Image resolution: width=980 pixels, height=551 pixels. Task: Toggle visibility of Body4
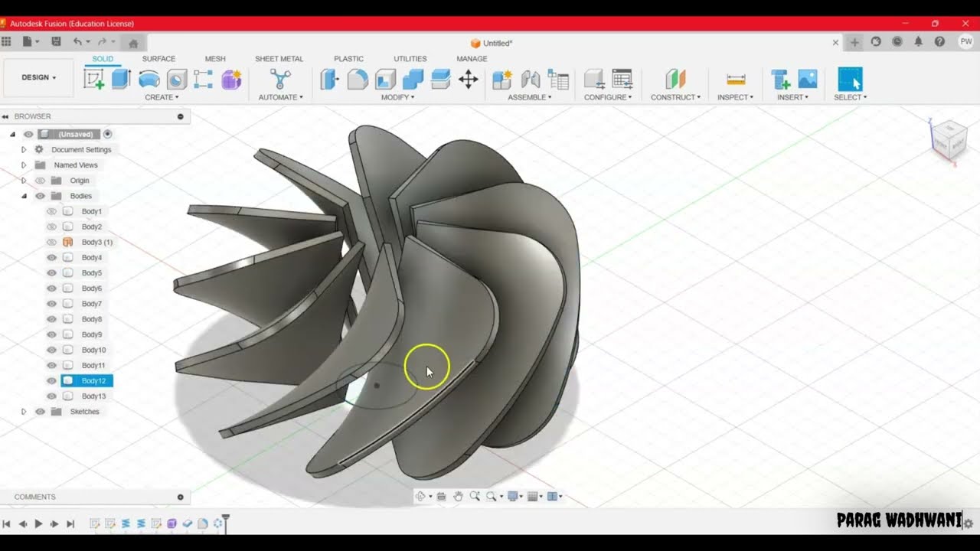tap(51, 257)
